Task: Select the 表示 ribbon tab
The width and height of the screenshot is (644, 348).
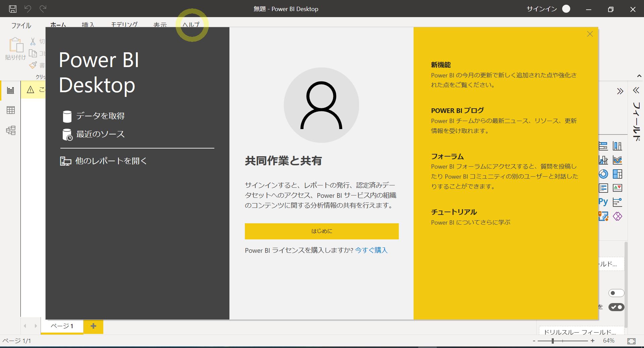Action: point(160,24)
